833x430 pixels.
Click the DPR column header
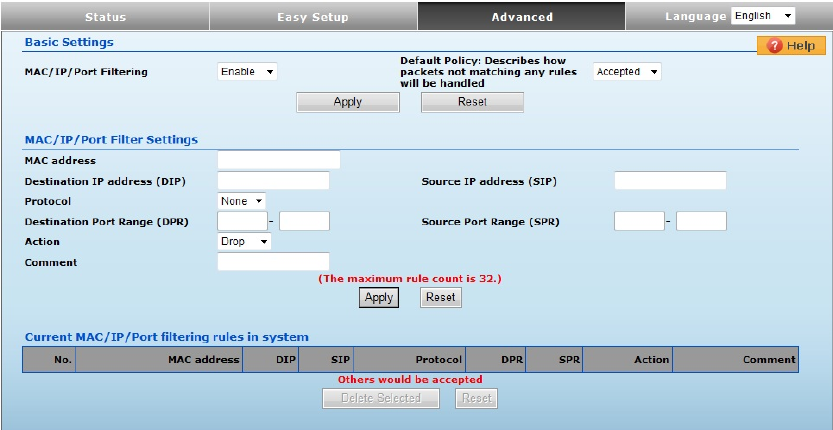(x=495, y=359)
